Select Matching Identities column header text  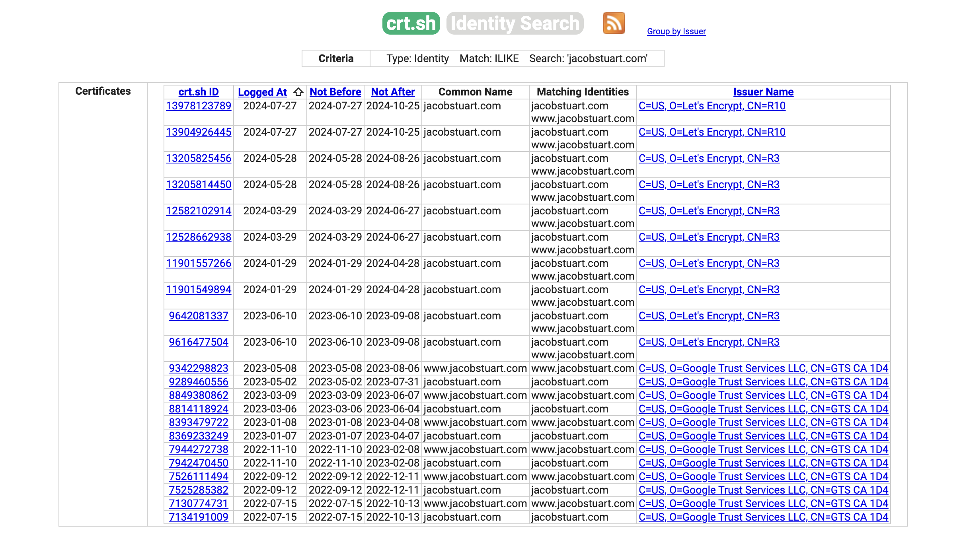(x=583, y=92)
